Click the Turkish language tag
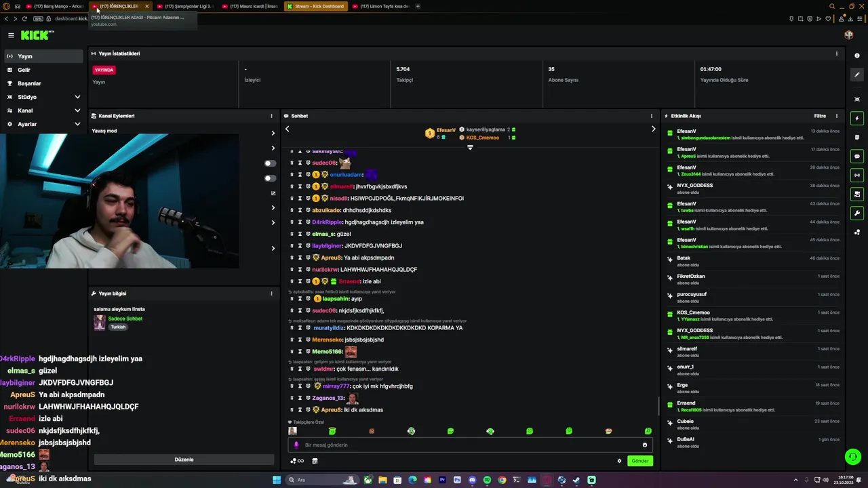Screen dimensions: 868x488 119,327
